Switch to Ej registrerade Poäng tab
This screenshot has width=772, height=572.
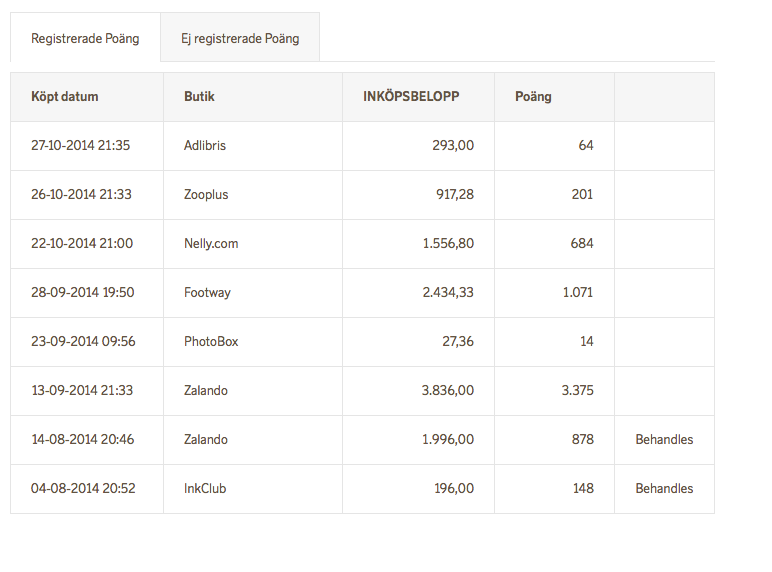tap(240, 39)
